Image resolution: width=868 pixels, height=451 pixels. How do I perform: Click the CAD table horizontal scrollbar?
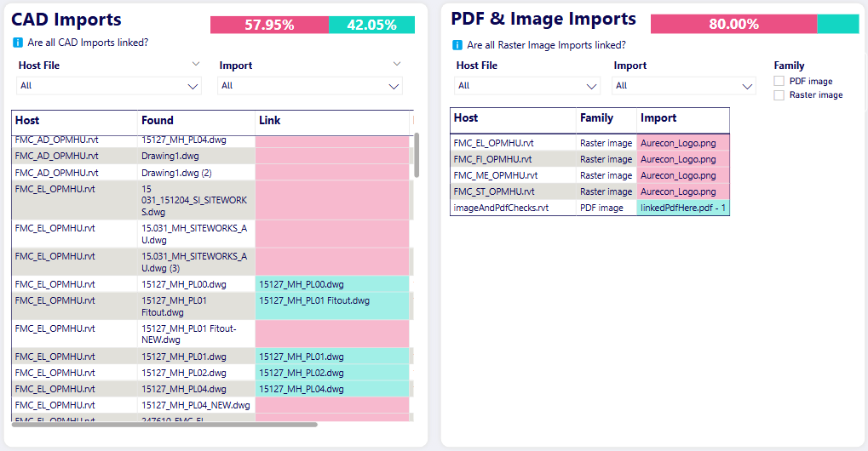pos(164,425)
